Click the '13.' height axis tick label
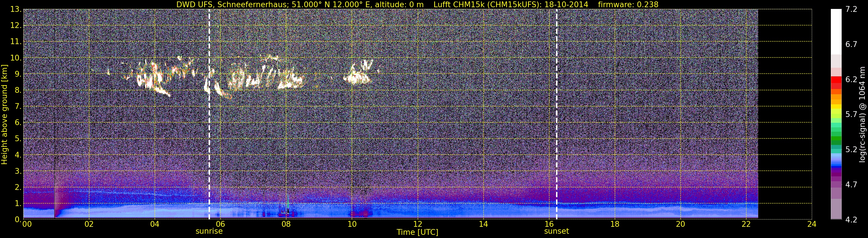 16,9
